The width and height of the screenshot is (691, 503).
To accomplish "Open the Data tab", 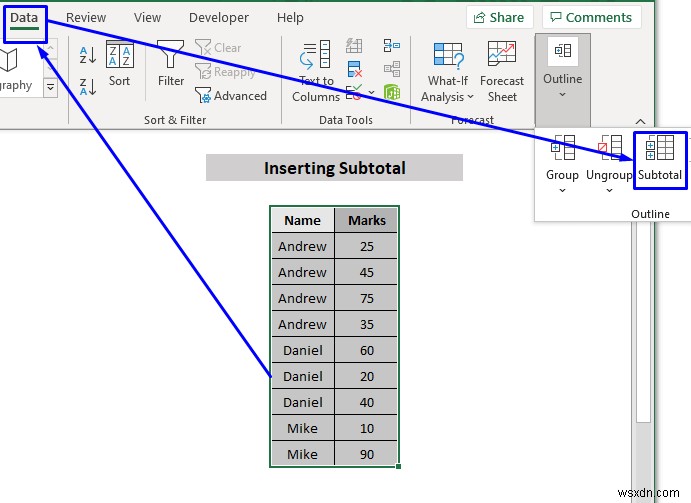I will pyautogui.click(x=24, y=18).
